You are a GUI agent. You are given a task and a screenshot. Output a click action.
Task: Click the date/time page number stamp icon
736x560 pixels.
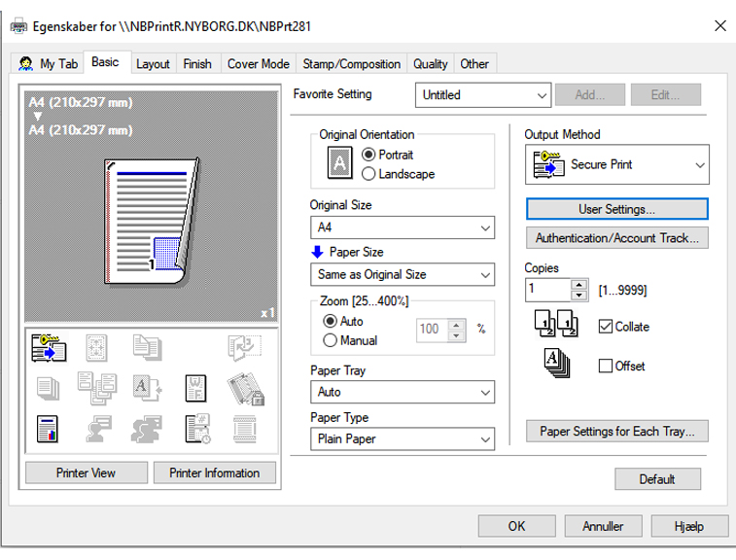pyautogui.click(x=195, y=428)
